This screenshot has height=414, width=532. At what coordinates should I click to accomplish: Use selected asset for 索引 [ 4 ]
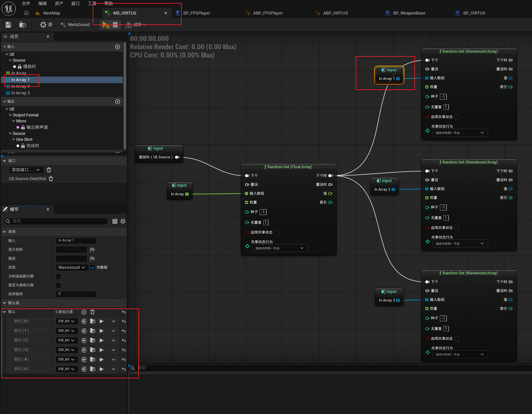84,360
